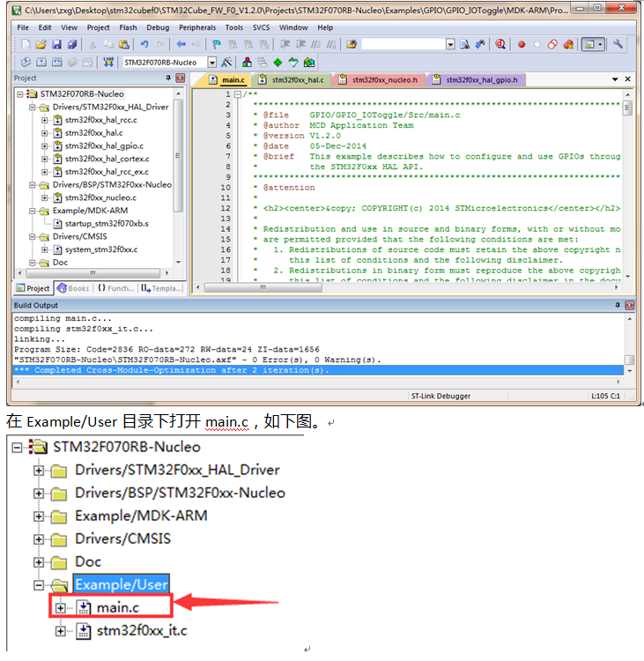Save all files with the multi-disk icon
Viewport: 644px width, 661px height.
tap(72, 44)
